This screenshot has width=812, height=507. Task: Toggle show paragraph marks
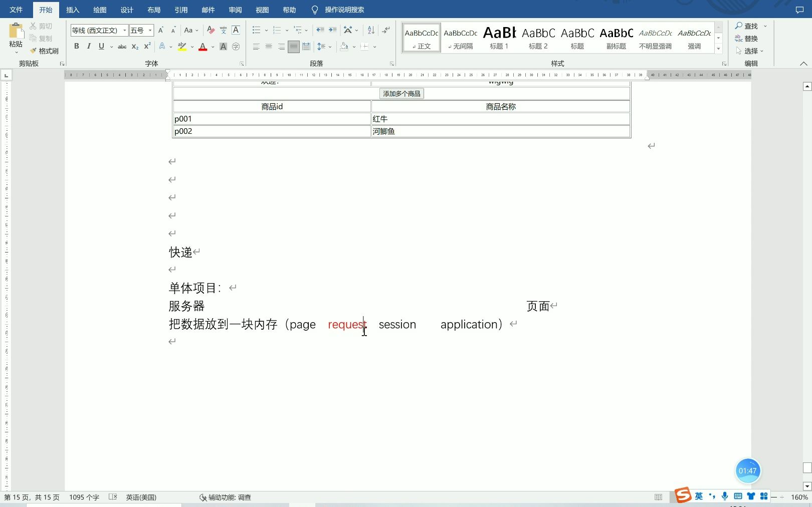pyautogui.click(x=386, y=31)
